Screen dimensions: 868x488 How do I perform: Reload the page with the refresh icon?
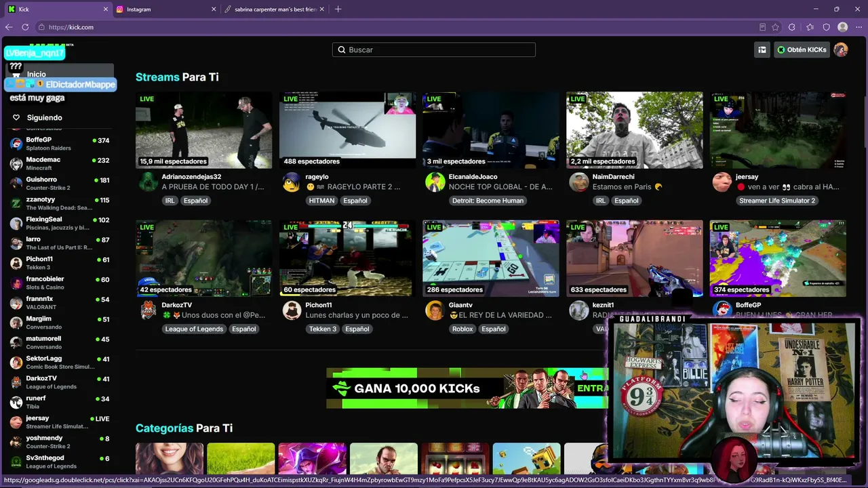25,27
